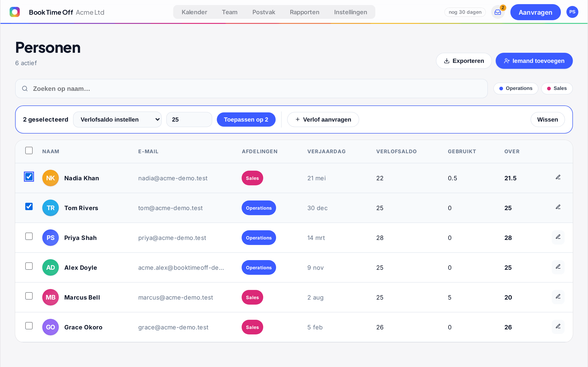Focus the Zoeken op naam search field

click(251, 89)
